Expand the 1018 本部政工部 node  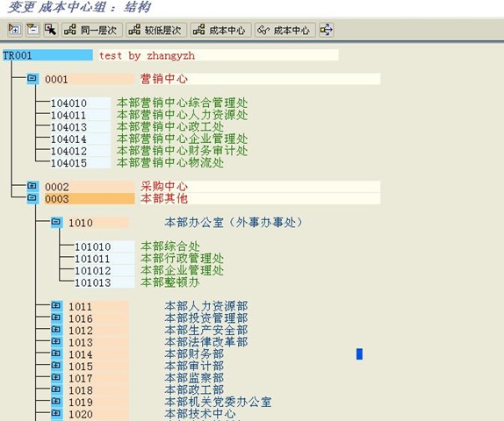pos(56,389)
